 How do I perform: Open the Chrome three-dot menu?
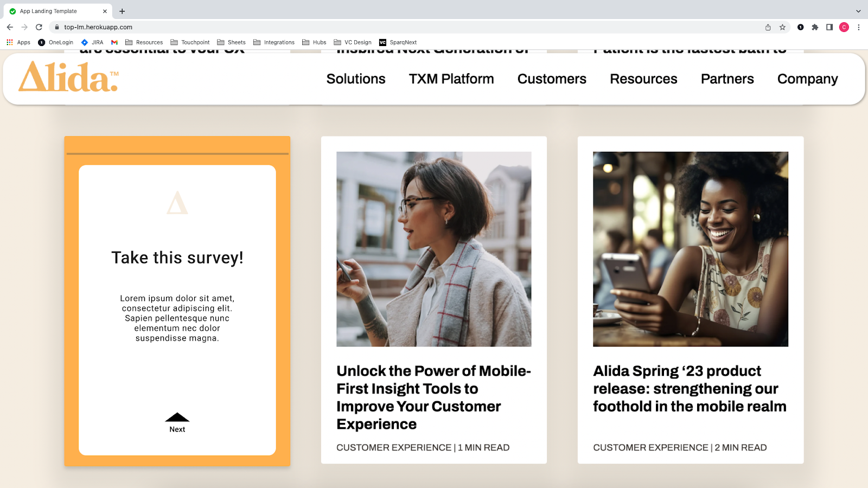point(859,27)
